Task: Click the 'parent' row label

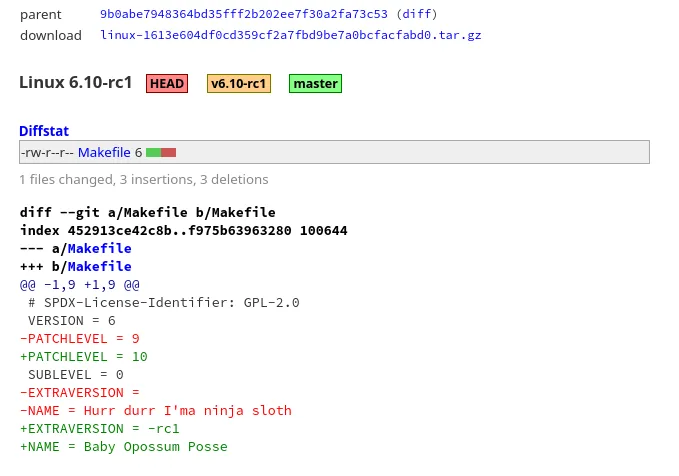Action: (41, 15)
